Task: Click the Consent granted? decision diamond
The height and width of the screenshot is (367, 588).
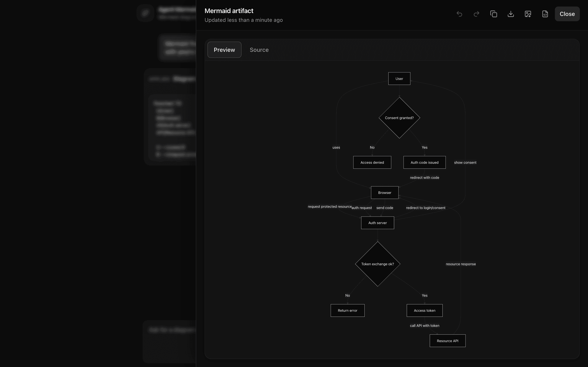Action: click(399, 118)
